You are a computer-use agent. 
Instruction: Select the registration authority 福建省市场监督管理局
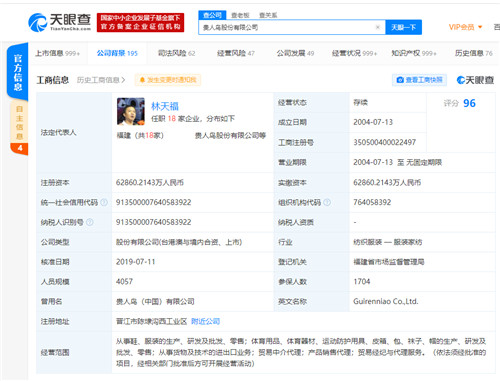[x=389, y=262]
